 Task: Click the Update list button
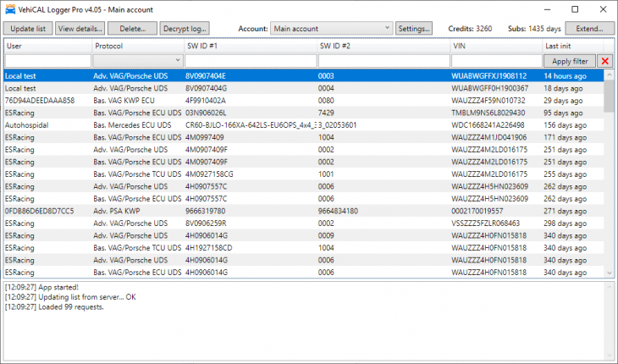(29, 28)
